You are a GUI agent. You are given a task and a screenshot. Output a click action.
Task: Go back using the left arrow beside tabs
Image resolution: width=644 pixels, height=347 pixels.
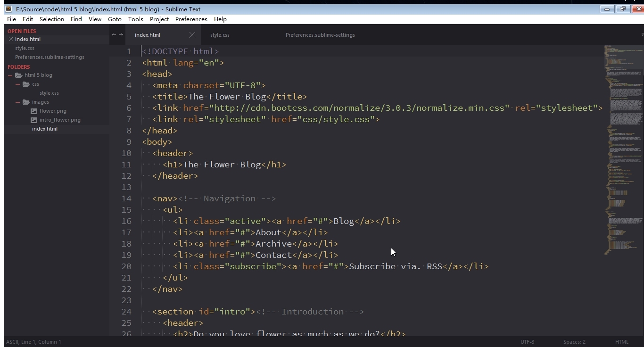[x=114, y=35]
